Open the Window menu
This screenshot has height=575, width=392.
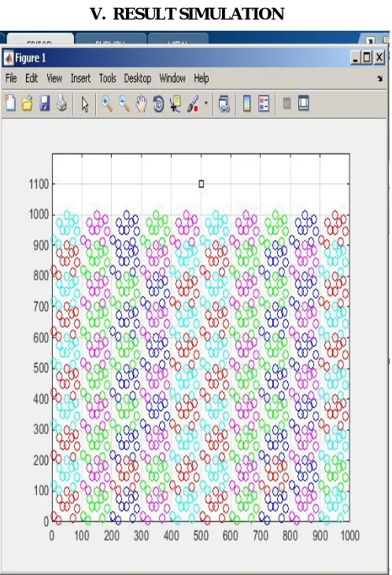pyautogui.click(x=172, y=78)
